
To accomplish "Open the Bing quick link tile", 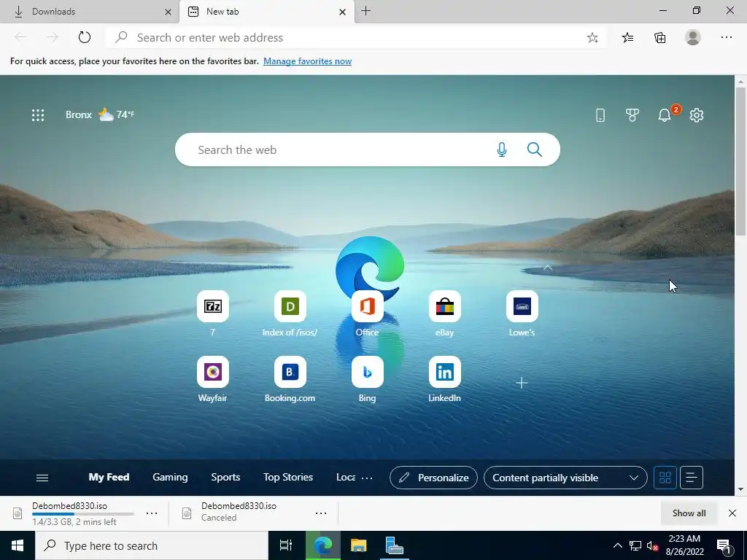I will (x=368, y=372).
